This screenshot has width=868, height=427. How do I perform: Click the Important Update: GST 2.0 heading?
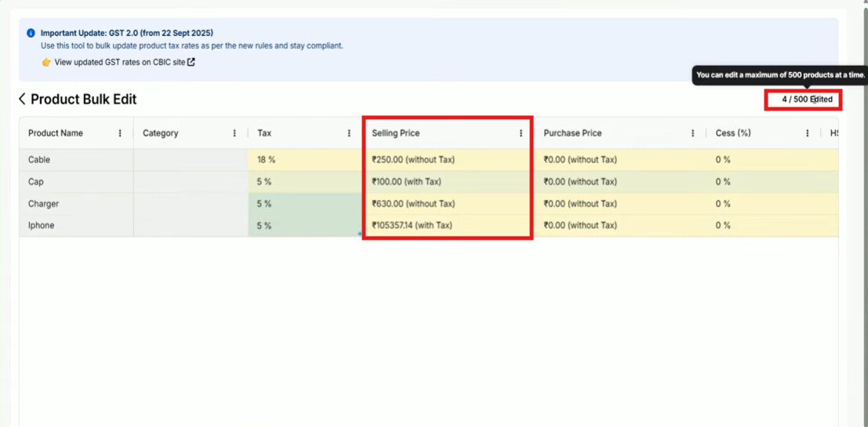click(x=127, y=33)
